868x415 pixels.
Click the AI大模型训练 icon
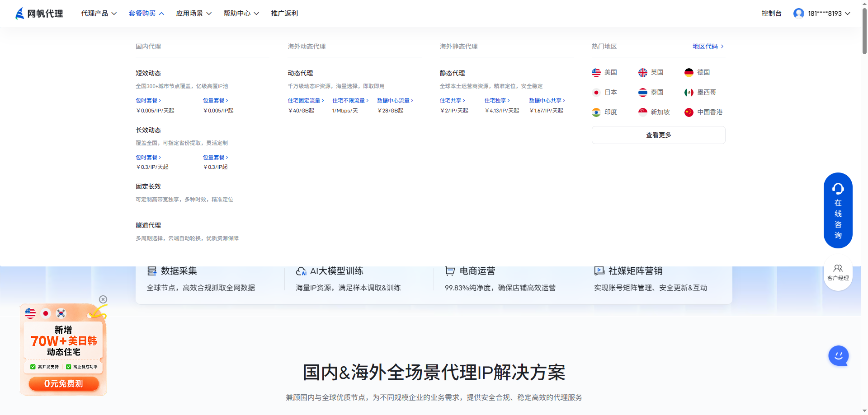(x=301, y=271)
